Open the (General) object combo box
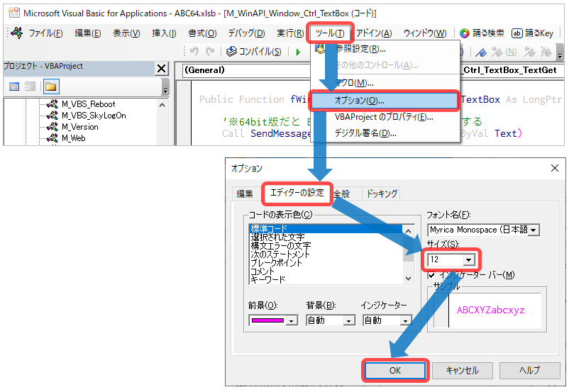This screenshot has width=569, height=392. click(246, 70)
